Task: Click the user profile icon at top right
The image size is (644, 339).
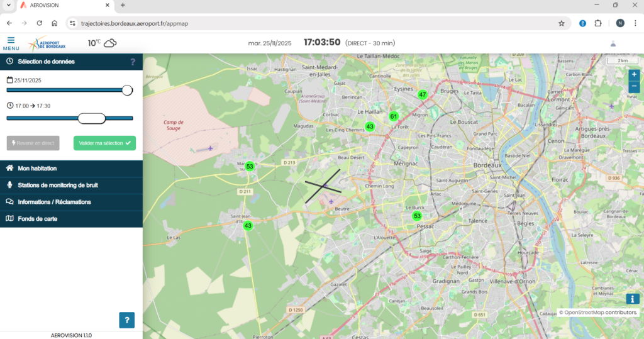Action: tap(613, 43)
